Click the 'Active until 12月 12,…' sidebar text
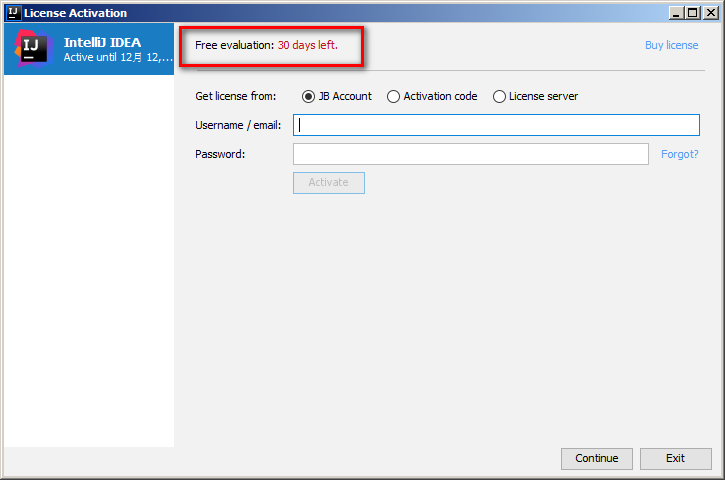This screenshot has height=480, width=725. coord(118,57)
